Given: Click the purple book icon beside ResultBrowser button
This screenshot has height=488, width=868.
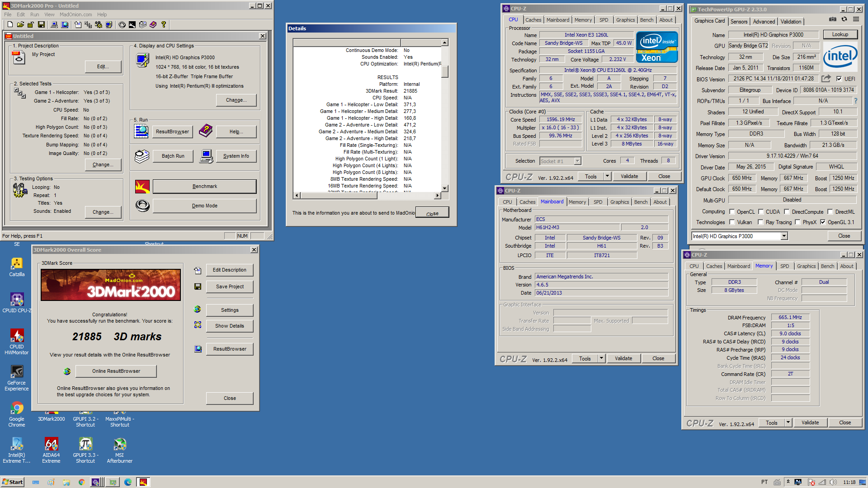Looking at the screenshot, I should [x=206, y=131].
